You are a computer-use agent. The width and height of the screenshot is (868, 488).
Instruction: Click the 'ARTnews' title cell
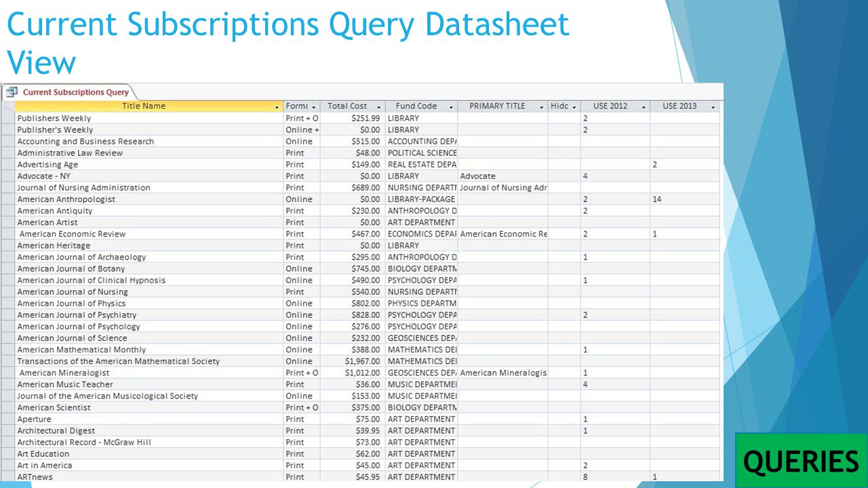(149, 476)
